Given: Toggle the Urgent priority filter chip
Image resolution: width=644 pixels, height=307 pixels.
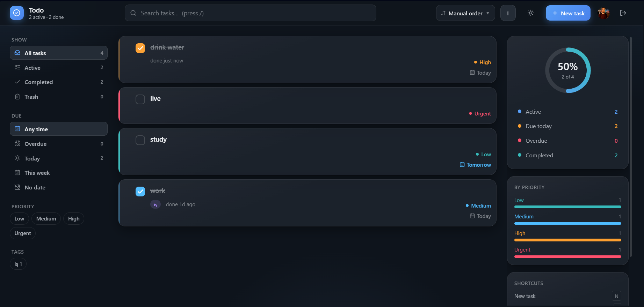Looking at the screenshot, I should [x=23, y=233].
